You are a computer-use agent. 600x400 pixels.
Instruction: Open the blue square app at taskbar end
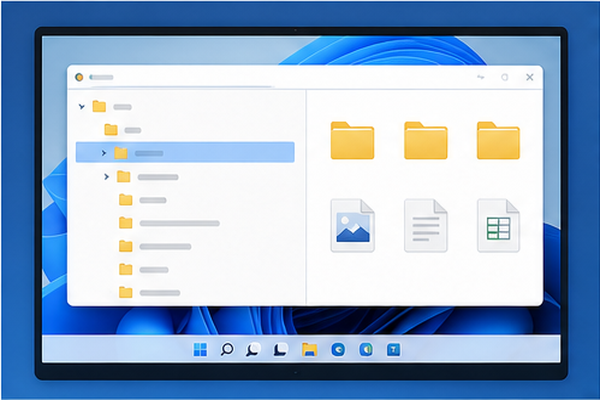(393, 349)
